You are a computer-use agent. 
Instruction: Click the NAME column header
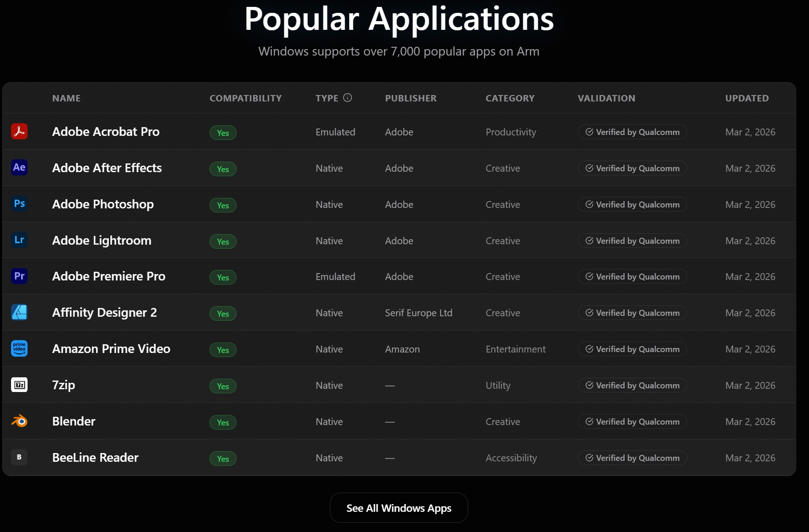[67, 98]
